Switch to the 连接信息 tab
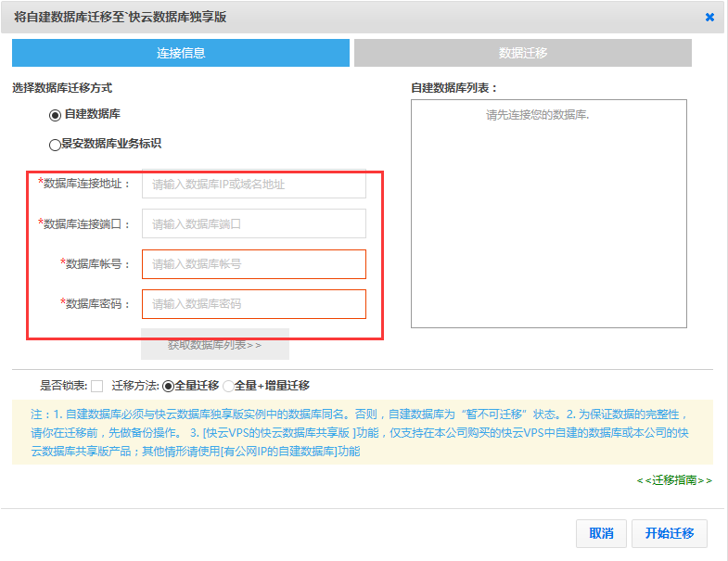 [x=181, y=53]
